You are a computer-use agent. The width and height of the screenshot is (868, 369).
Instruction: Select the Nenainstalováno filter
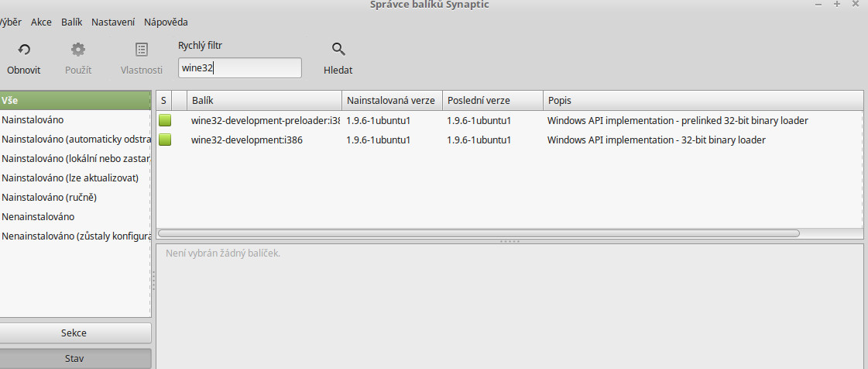pyautogui.click(x=39, y=216)
